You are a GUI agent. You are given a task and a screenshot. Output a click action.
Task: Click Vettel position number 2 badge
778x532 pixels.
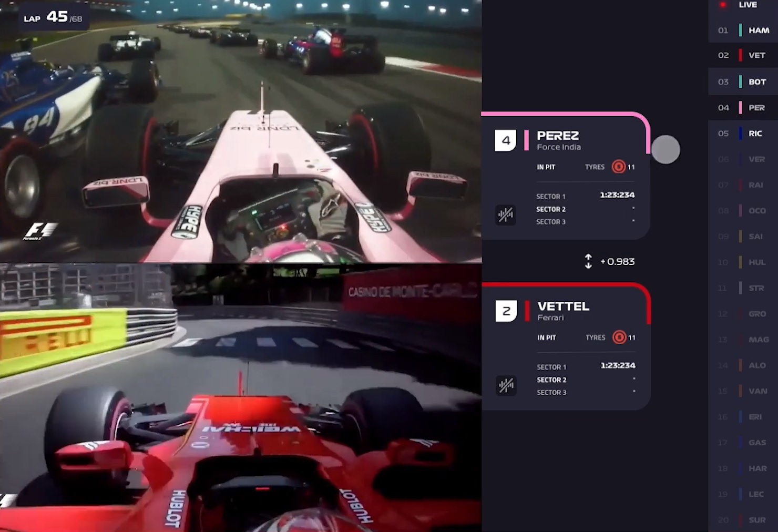506,311
